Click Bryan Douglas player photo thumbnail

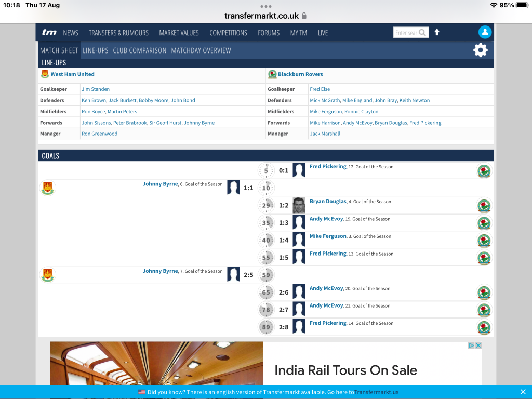299,205
